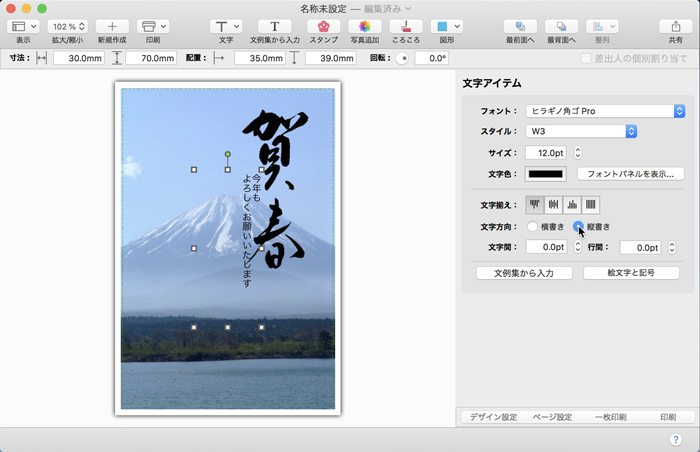The height and width of the screenshot is (452, 700).
Task: Click the 共有 share icon
Action: coord(675,26)
